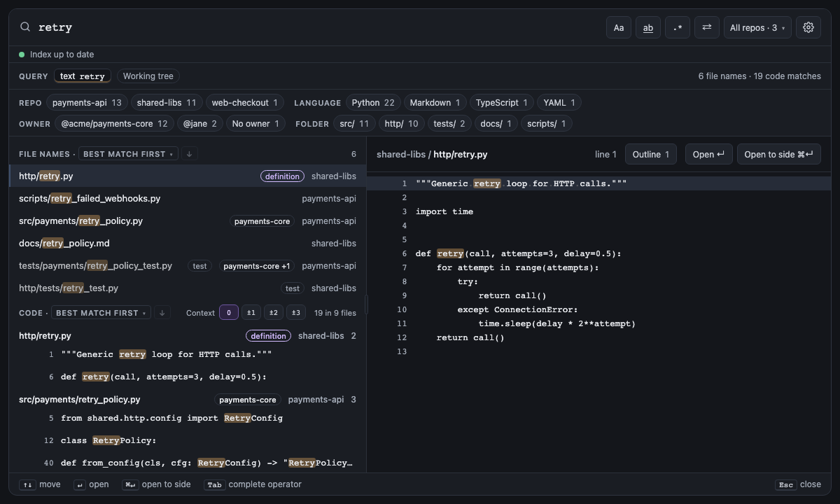Viewport: 840px width, 504px height.
Task: Filter by web-checkout repo
Action: pyautogui.click(x=245, y=103)
